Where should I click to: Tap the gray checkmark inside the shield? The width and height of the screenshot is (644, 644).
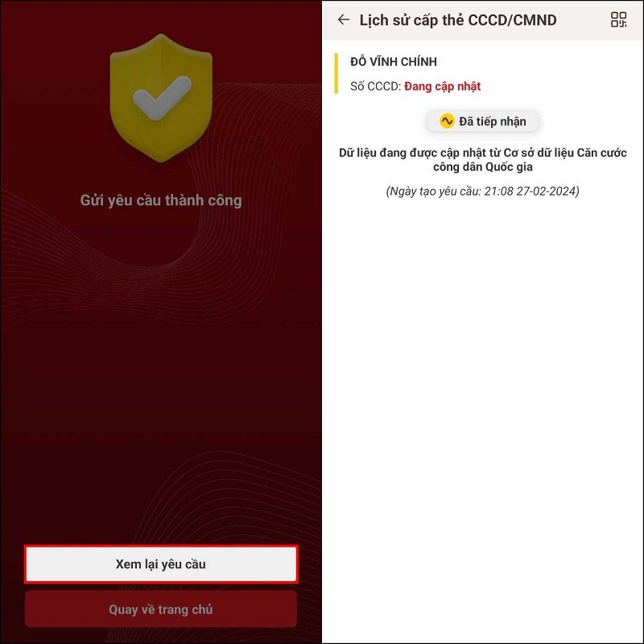click(x=162, y=97)
